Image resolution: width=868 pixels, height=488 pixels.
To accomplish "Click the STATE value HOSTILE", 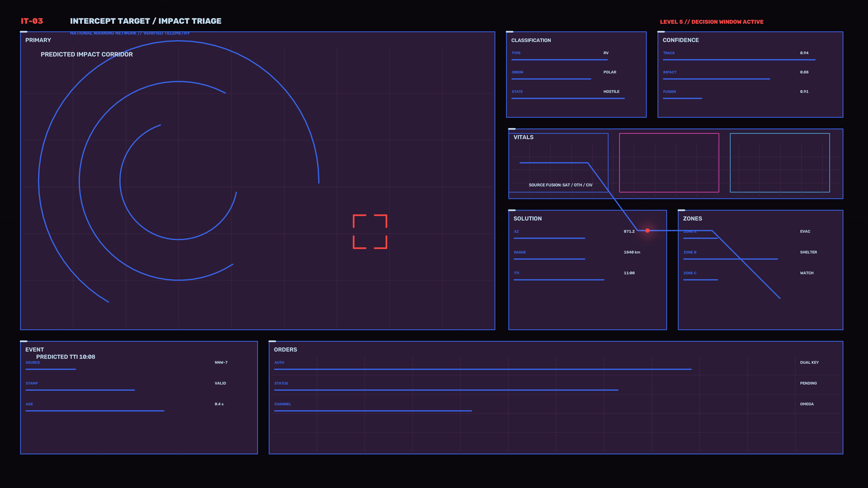I will click(611, 91).
